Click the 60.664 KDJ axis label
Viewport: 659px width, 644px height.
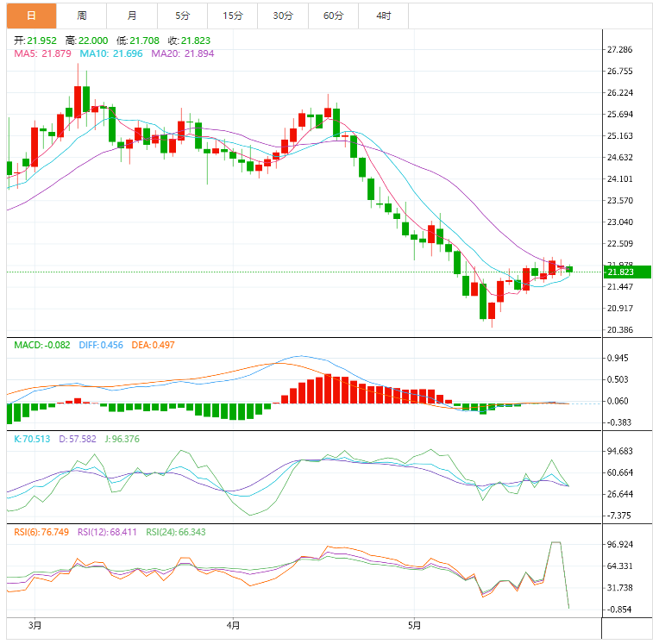pyautogui.click(x=620, y=473)
